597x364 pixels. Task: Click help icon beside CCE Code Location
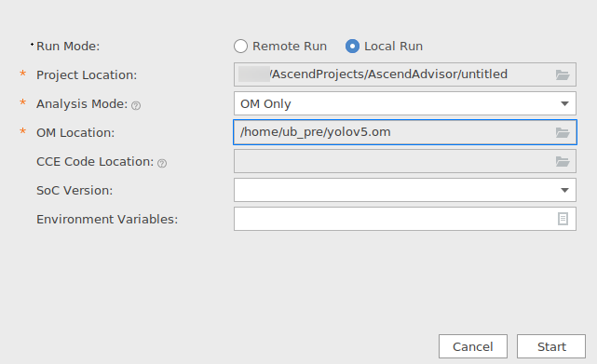(x=162, y=163)
